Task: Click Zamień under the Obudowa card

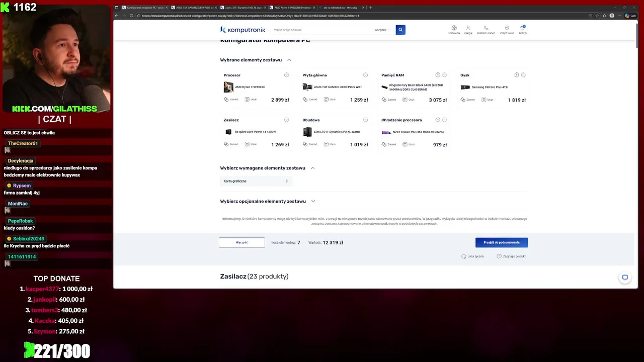Action: coord(310,144)
